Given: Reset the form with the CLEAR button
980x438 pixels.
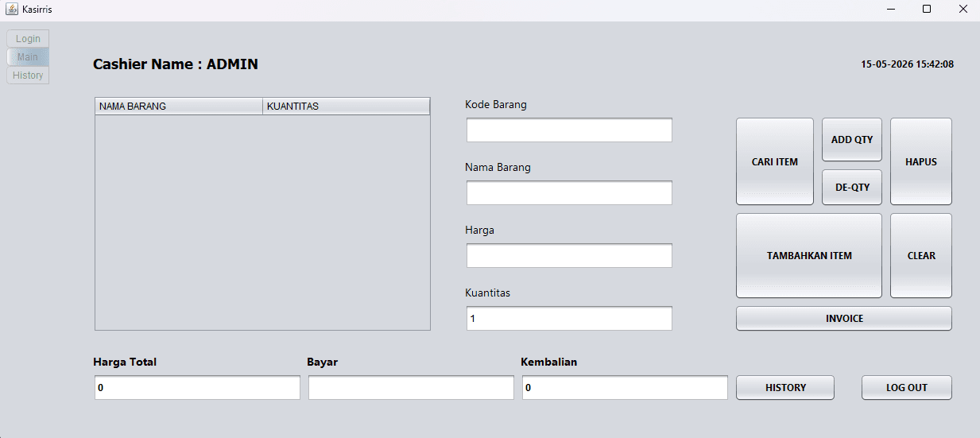Looking at the screenshot, I should tap(921, 256).
